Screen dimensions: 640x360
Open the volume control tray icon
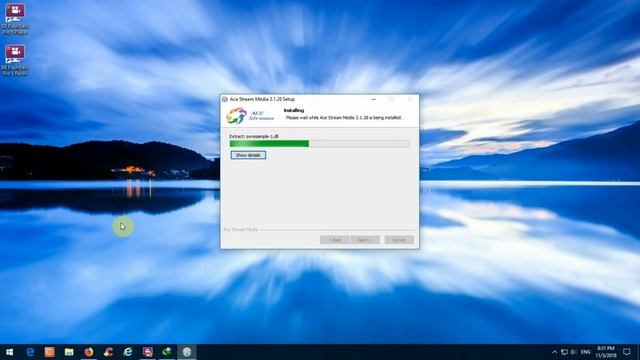click(573, 352)
